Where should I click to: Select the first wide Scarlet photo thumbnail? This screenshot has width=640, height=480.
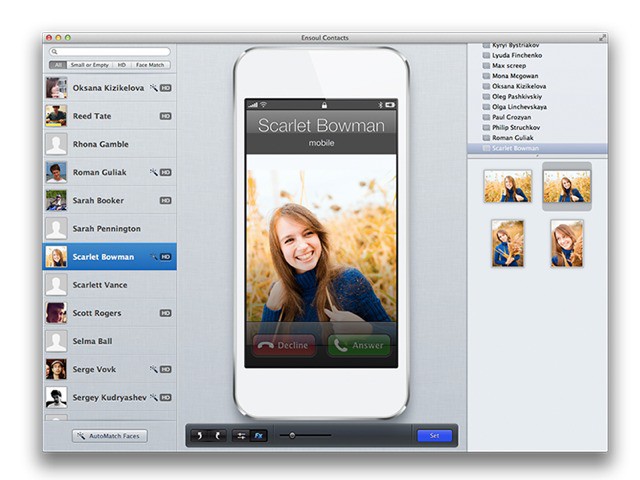click(x=508, y=187)
